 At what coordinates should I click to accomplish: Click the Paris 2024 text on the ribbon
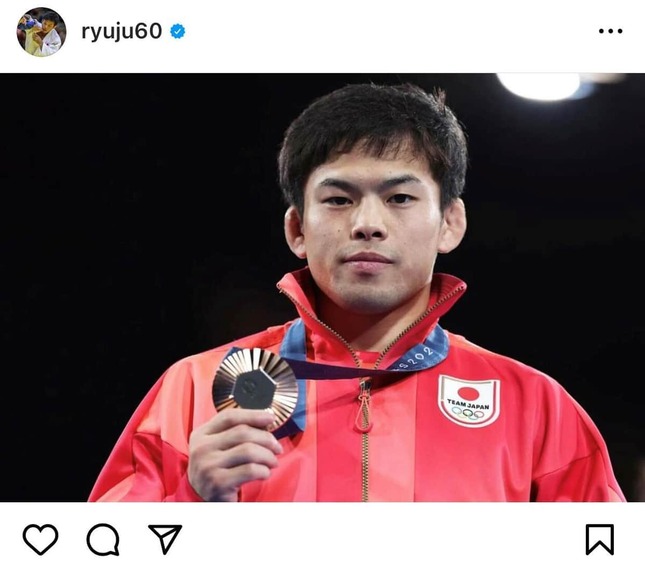(414, 359)
